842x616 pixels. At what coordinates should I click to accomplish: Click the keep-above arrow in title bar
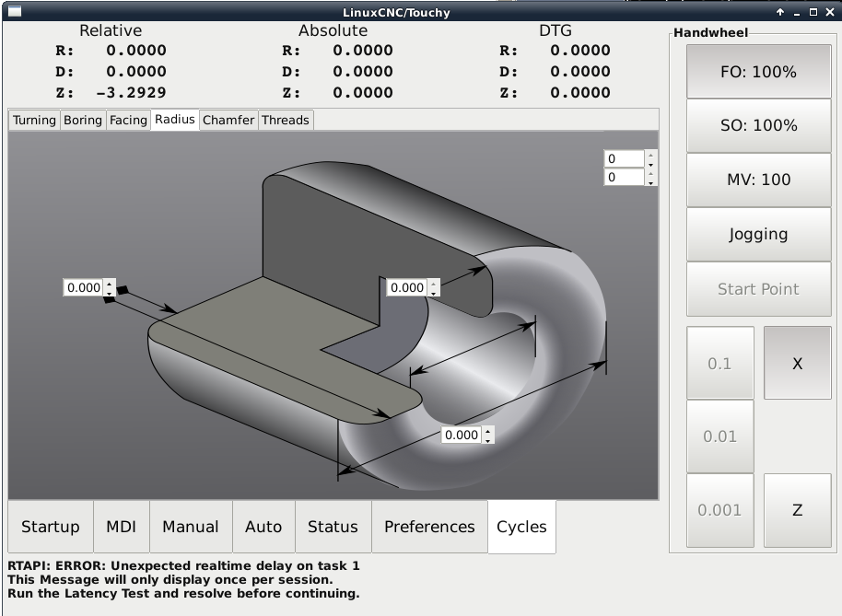(780, 12)
